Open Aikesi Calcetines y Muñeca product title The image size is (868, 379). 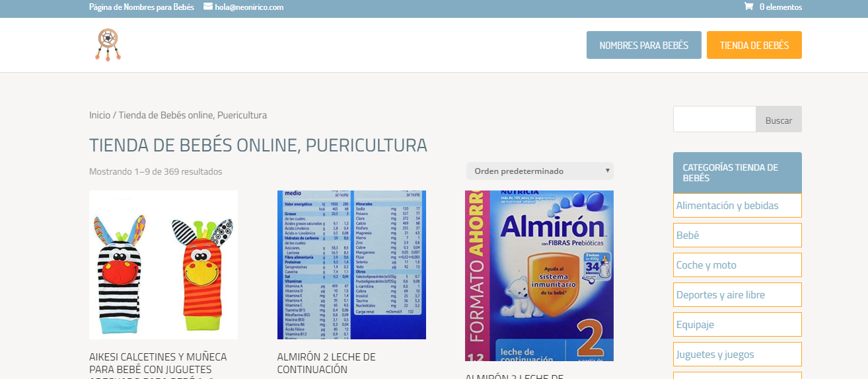(158, 366)
